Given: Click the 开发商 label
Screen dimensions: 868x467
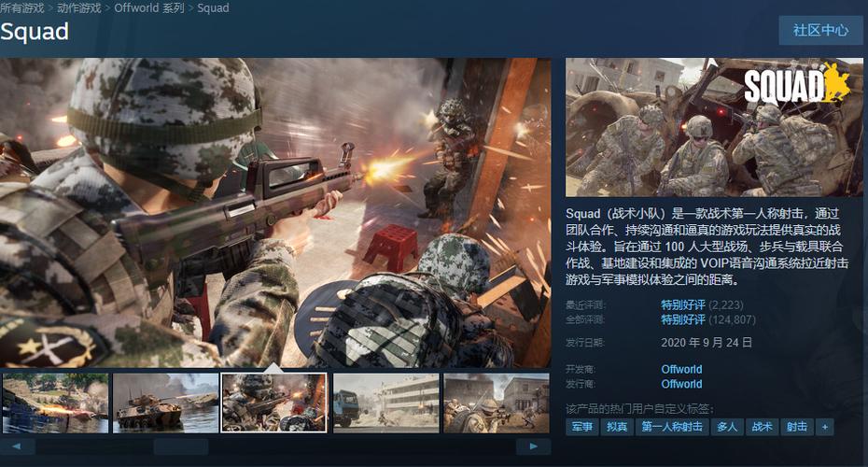Looking at the screenshot, I should point(581,370).
